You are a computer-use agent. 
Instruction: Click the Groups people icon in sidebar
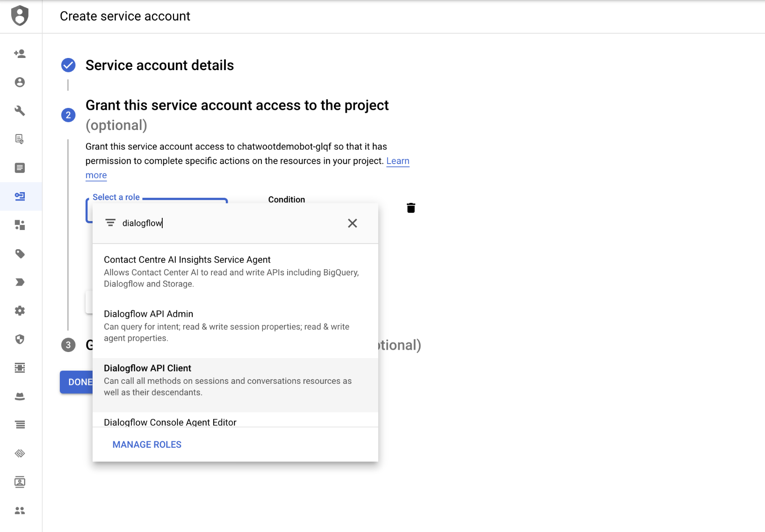pos(20,510)
